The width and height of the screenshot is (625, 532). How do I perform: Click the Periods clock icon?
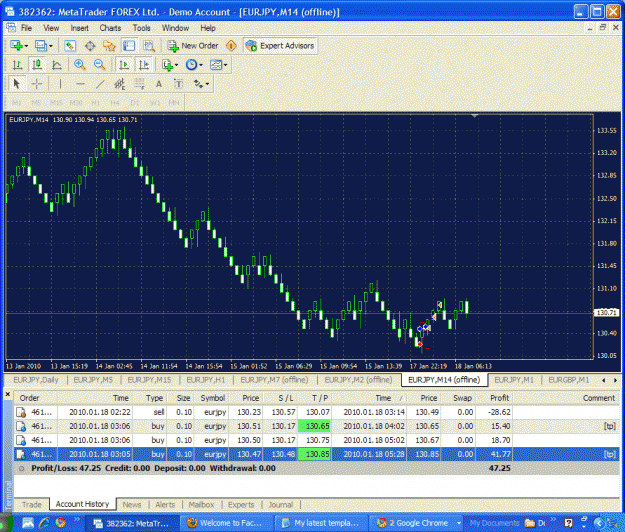pos(192,65)
